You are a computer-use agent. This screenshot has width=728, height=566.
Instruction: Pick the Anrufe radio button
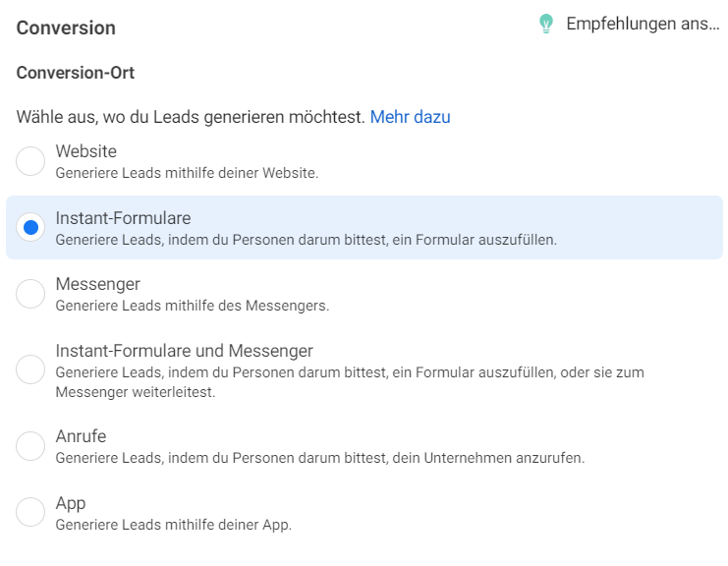[x=30, y=446]
